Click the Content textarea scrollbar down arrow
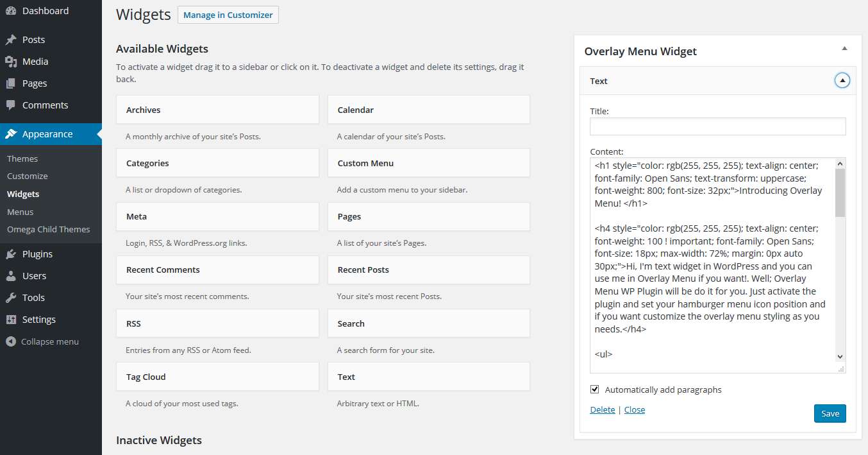 [840, 357]
